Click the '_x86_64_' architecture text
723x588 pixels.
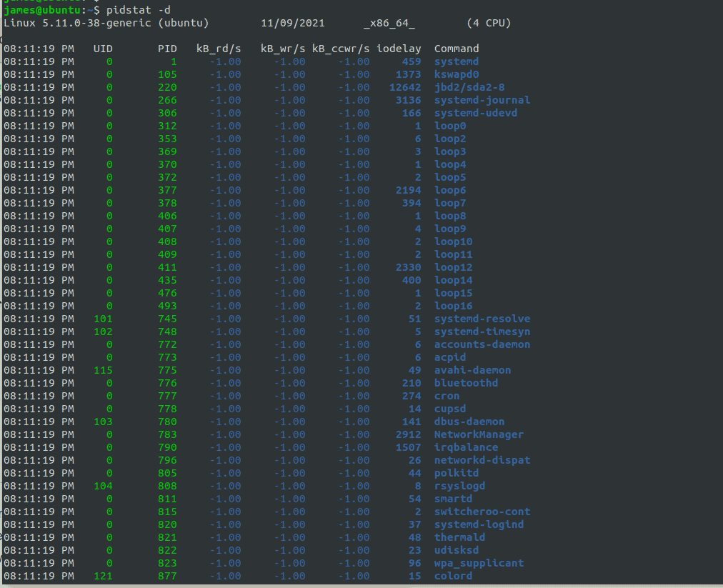389,23
